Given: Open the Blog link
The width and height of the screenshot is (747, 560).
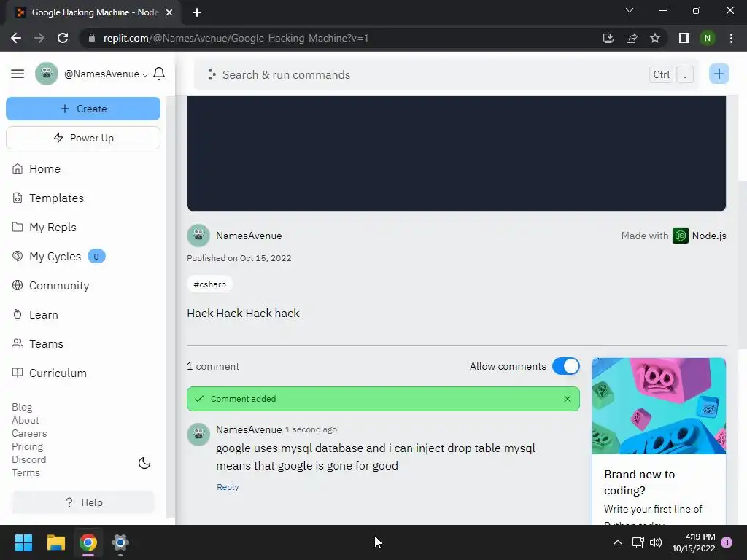Looking at the screenshot, I should [x=22, y=407].
